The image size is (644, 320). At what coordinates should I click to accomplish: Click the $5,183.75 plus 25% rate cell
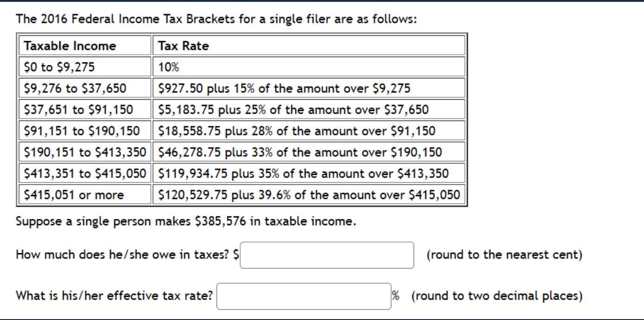tap(309, 110)
